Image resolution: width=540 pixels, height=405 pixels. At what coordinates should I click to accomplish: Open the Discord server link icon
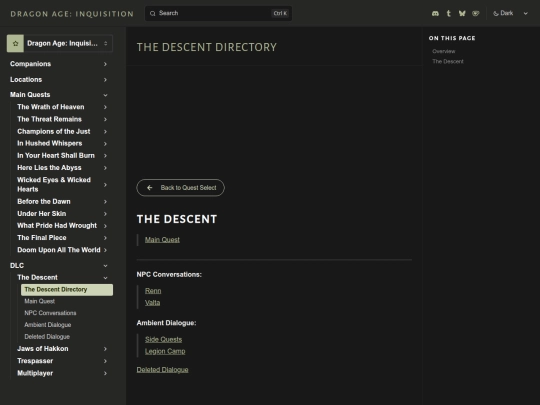coord(435,13)
